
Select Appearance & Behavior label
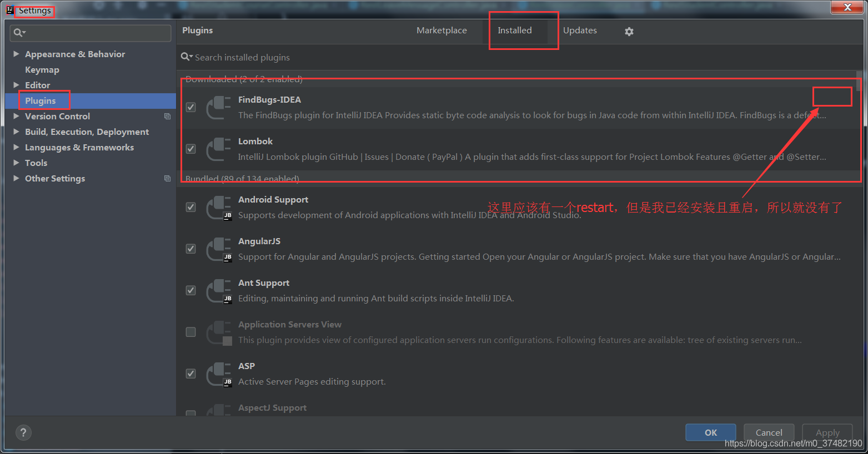point(75,54)
